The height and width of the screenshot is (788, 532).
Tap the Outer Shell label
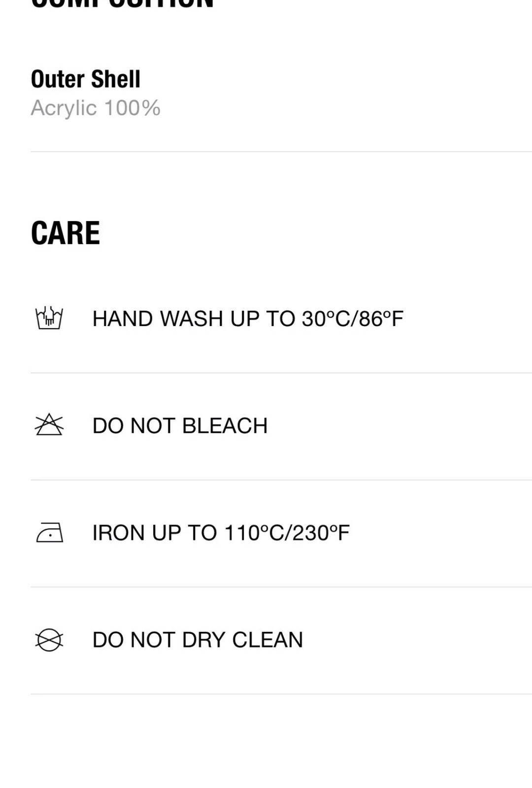(86, 79)
